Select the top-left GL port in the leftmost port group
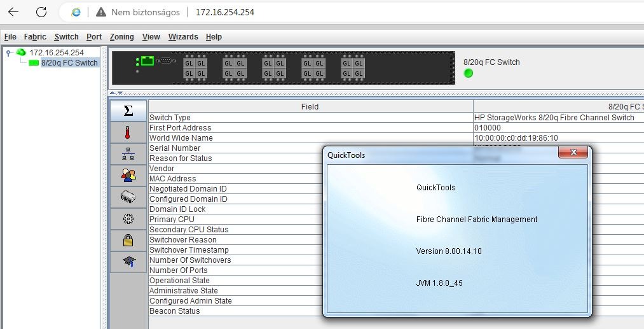This screenshot has width=644, height=329. [189, 64]
